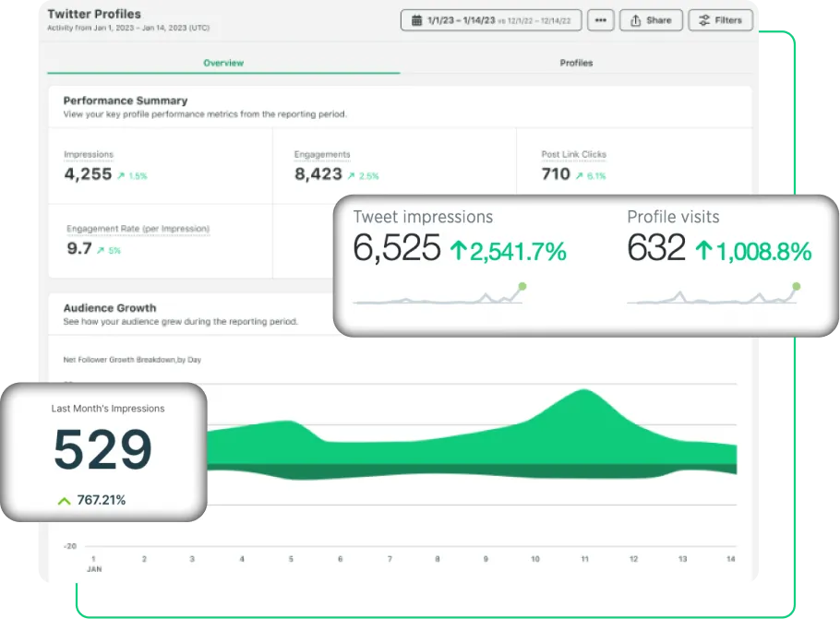Click the Audience Growth heading
The width and height of the screenshot is (840, 619).
(x=110, y=308)
